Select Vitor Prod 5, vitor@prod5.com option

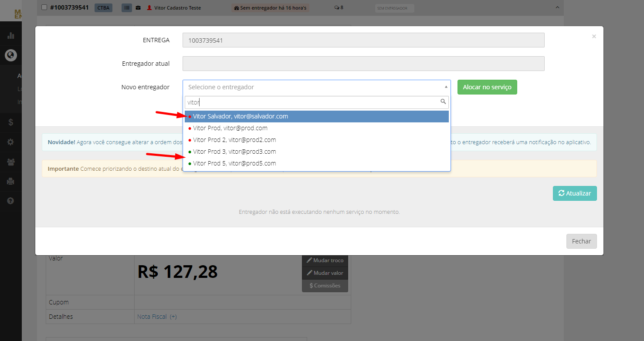coord(317,163)
